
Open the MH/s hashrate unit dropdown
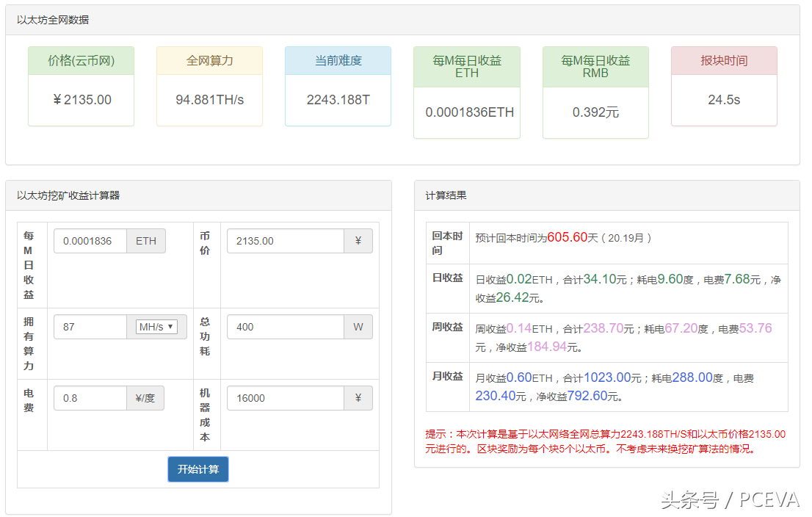coord(156,327)
